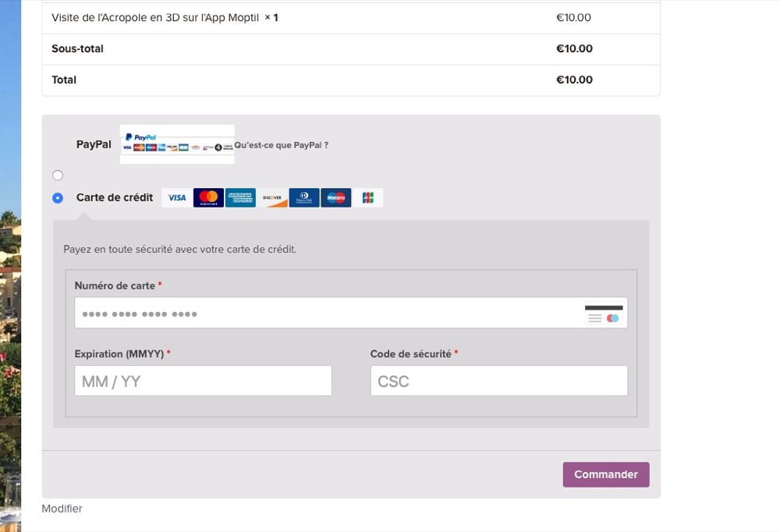Click the Visa card icon

pos(177,198)
